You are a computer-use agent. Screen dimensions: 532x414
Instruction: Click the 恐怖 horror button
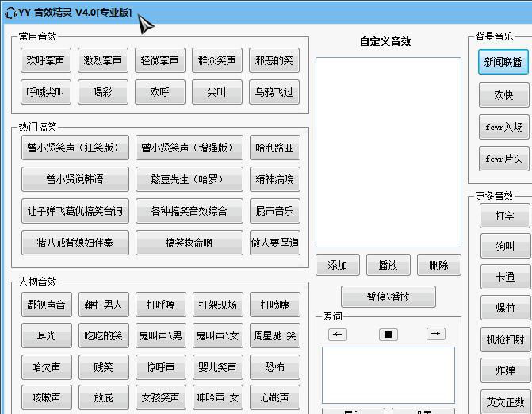tap(275, 367)
